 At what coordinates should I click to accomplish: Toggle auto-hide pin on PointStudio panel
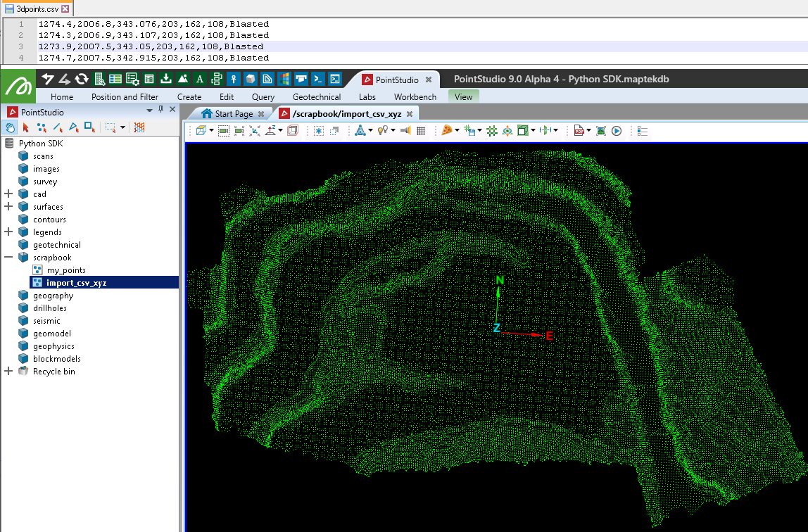[x=160, y=110]
